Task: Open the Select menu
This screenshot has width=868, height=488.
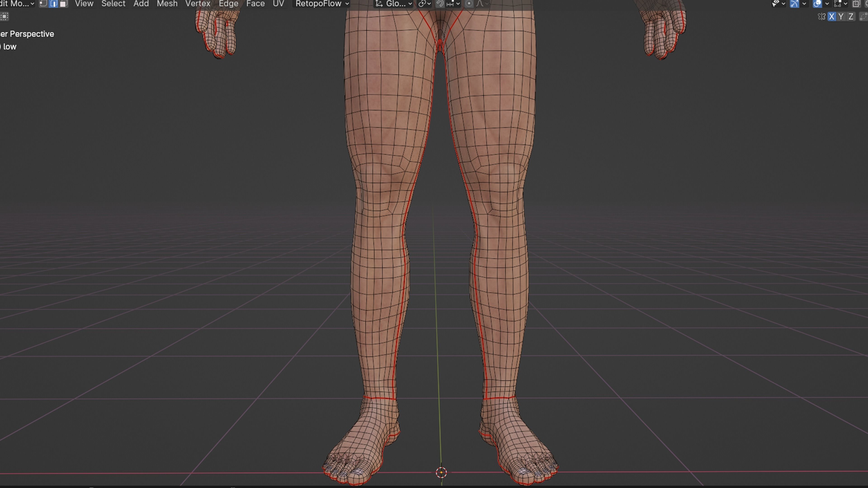Action: [x=113, y=4]
